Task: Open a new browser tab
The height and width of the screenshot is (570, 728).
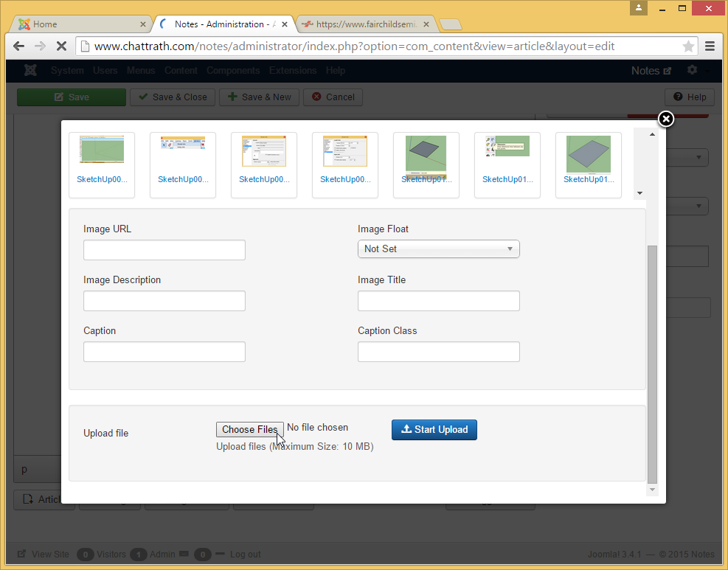Action: pyautogui.click(x=451, y=25)
